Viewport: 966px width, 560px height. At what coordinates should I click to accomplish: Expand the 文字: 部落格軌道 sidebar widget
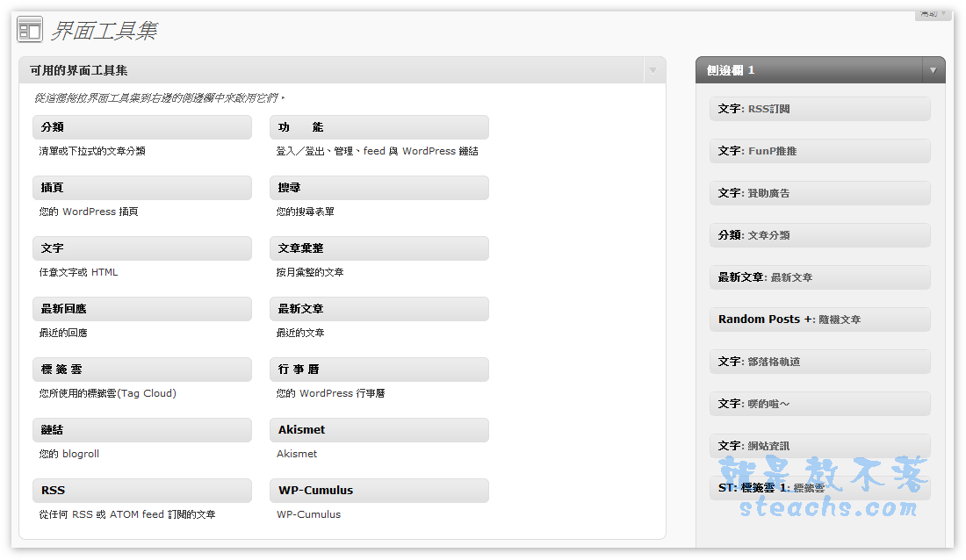tap(819, 362)
